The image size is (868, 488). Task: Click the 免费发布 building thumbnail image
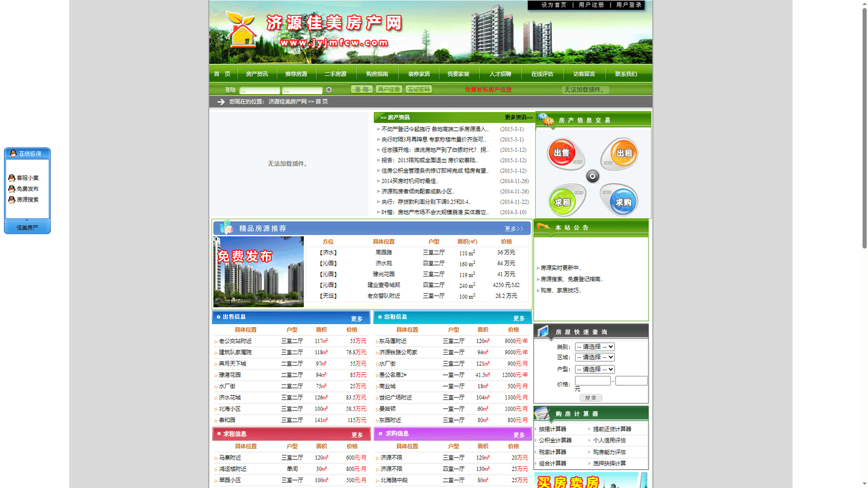pos(259,272)
